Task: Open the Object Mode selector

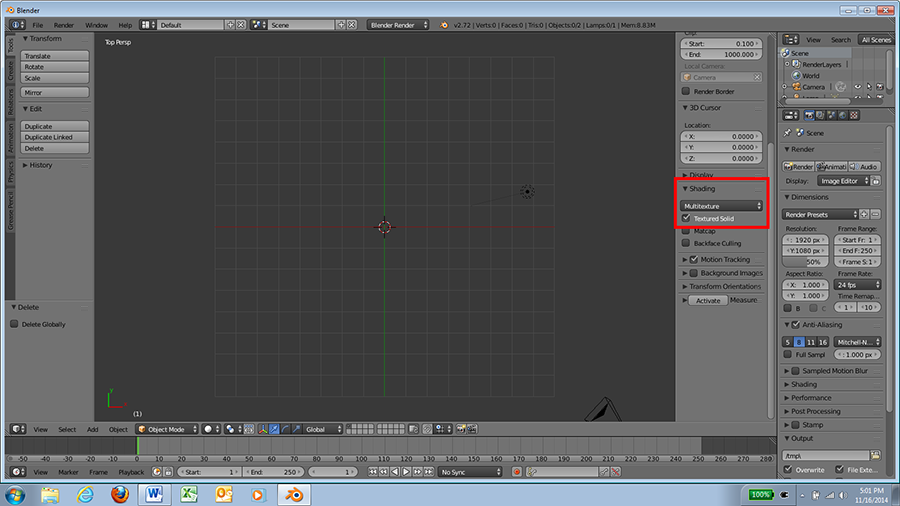Action: [x=167, y=429]
